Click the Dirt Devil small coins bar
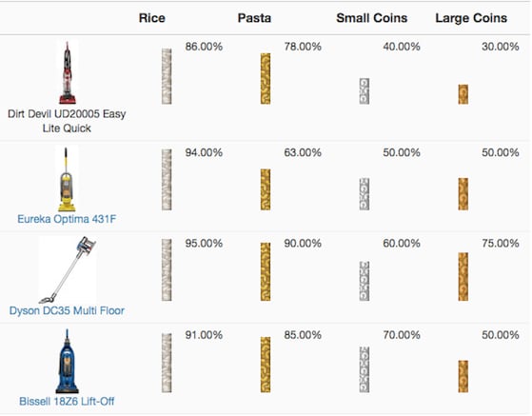 point(365,91)
